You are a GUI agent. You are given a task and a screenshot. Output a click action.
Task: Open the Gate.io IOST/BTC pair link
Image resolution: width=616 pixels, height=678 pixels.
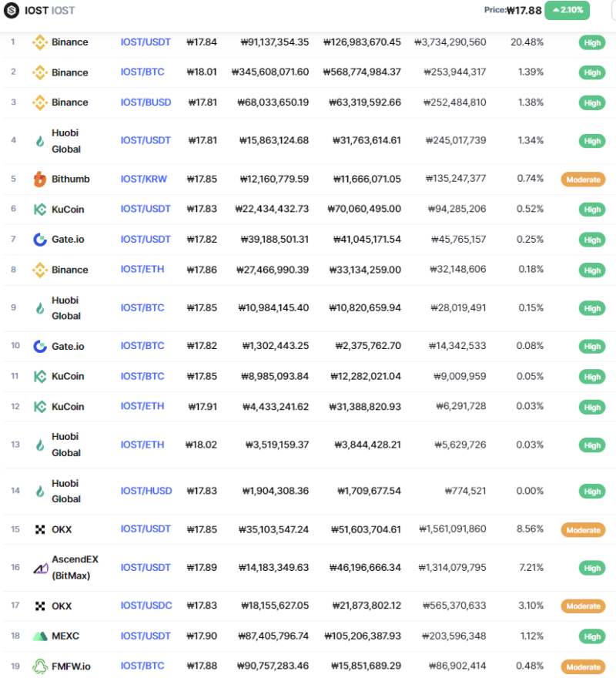click(142, 345)
